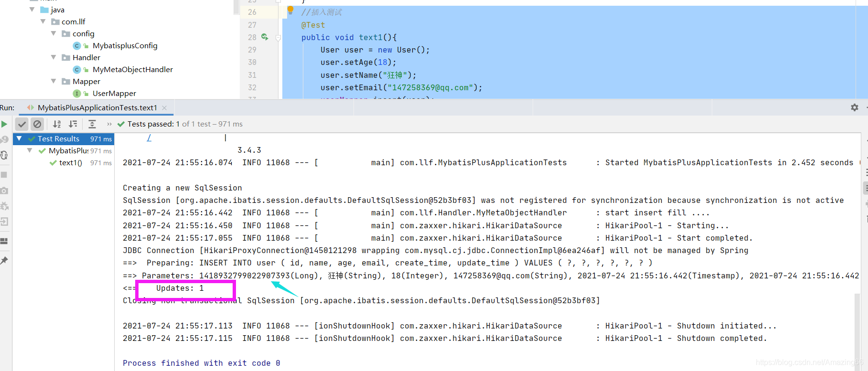The width and height of the screenshot is (868, 371).
Task: Collapse the Mapper package node
Action: [54, 81]
